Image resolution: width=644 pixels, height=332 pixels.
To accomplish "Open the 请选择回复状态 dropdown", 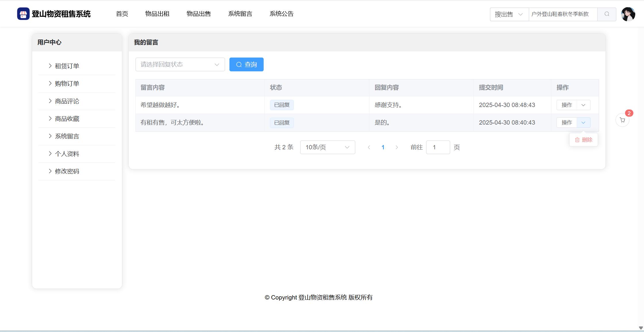I will [180, 64].
